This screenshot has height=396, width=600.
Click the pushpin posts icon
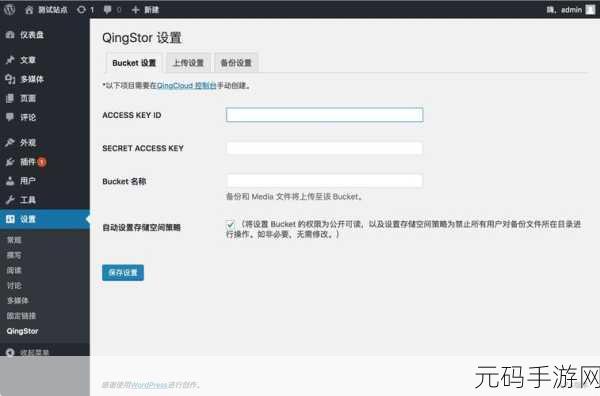pyautogui.click(x=10, y=60)
